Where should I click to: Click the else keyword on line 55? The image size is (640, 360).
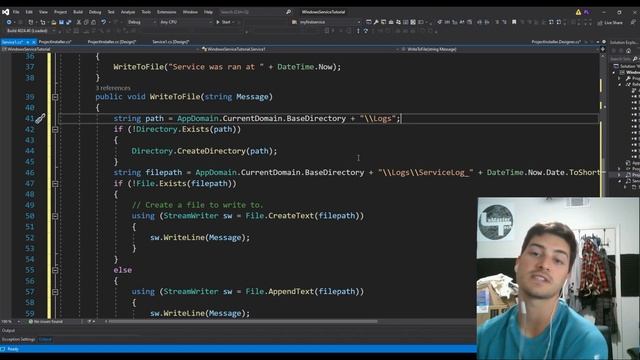pos(122,270)
